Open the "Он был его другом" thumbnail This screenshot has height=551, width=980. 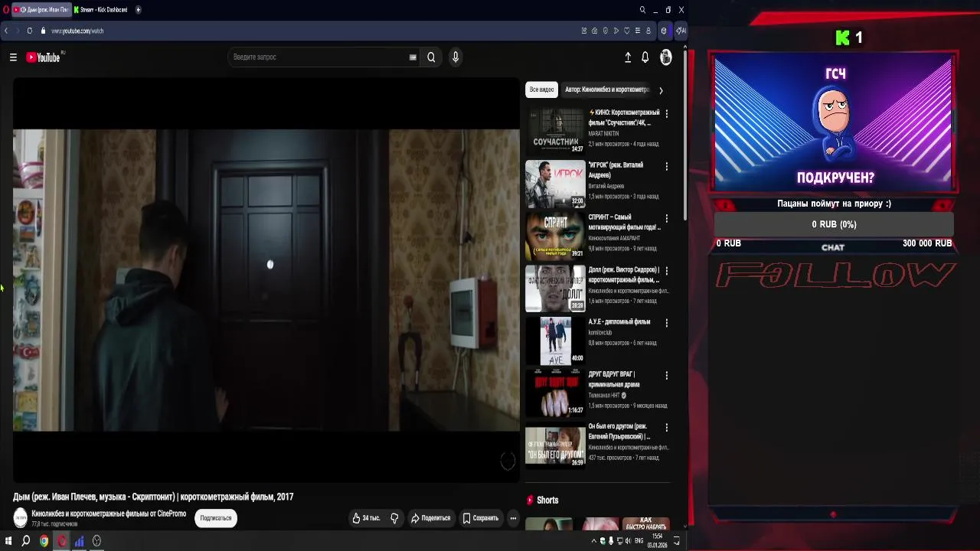pos(555,445)
